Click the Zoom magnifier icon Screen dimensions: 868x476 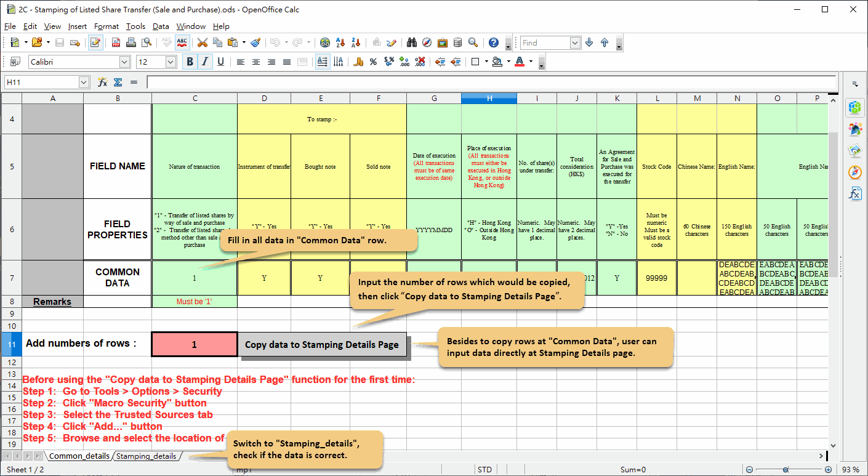[x=473, y=42]
